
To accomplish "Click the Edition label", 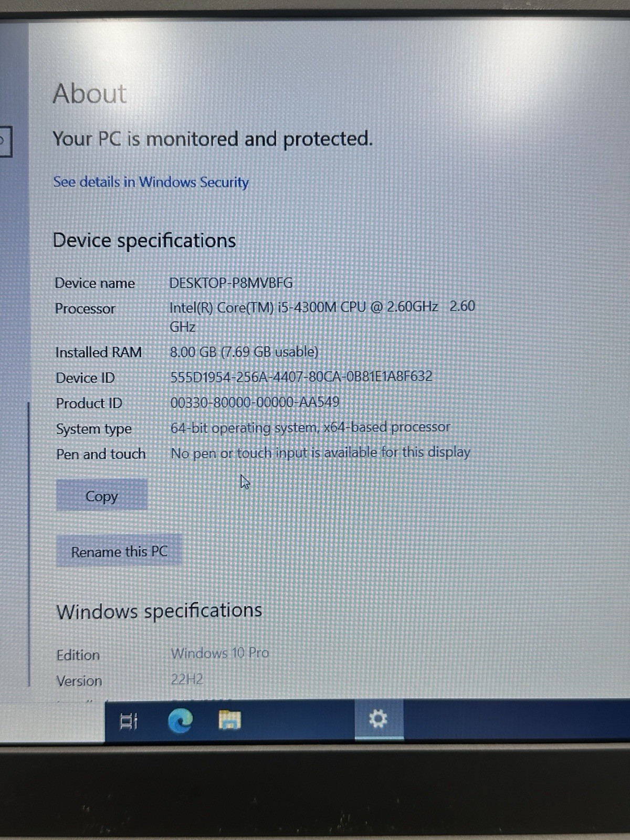I will (x=78, y=655).
